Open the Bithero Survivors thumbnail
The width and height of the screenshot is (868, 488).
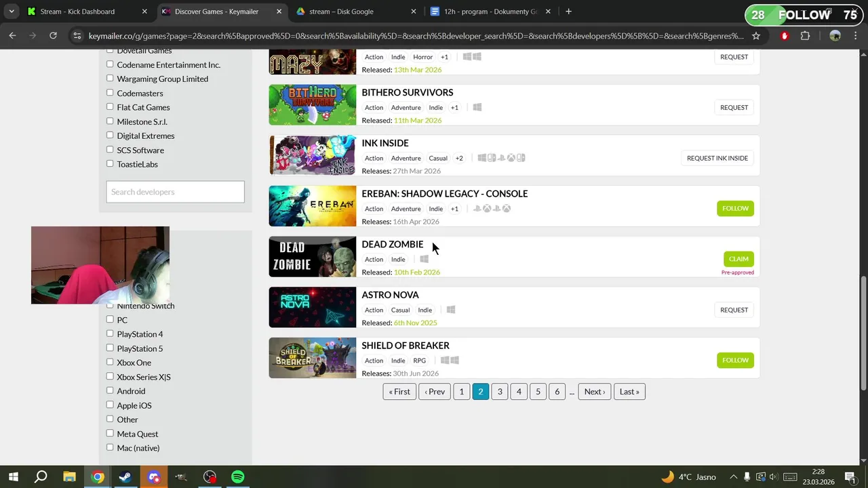tap(313, 105)
